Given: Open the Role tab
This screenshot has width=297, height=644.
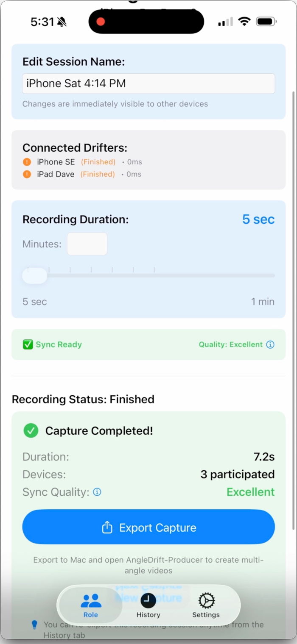Looking at the screenshot, I should coord(90,605).
